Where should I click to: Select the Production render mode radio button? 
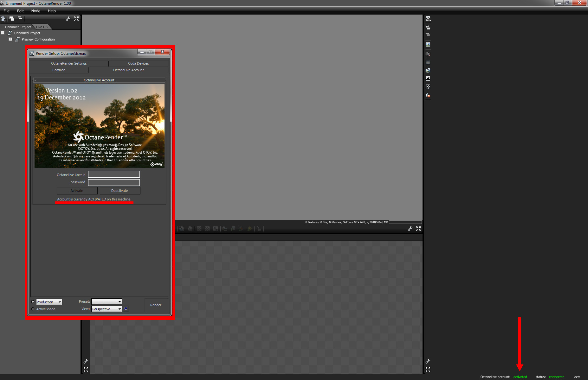tap(33, 302)
